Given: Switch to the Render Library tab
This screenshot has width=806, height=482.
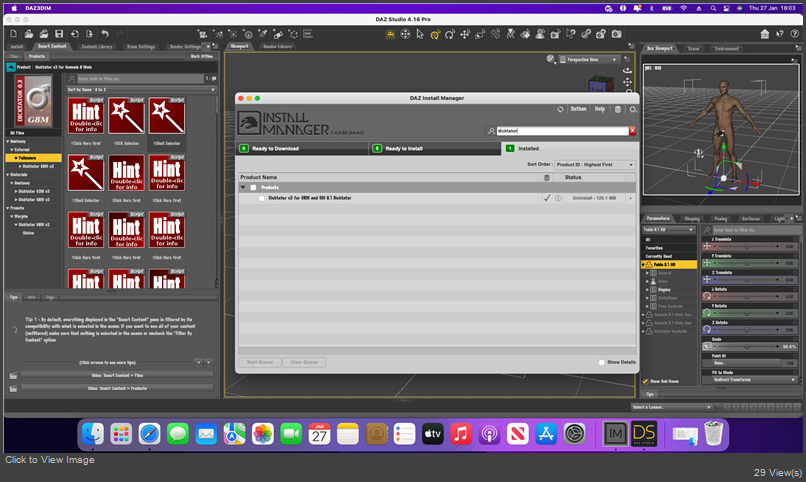Looking at the screenshot, I should tap(277, 47).
